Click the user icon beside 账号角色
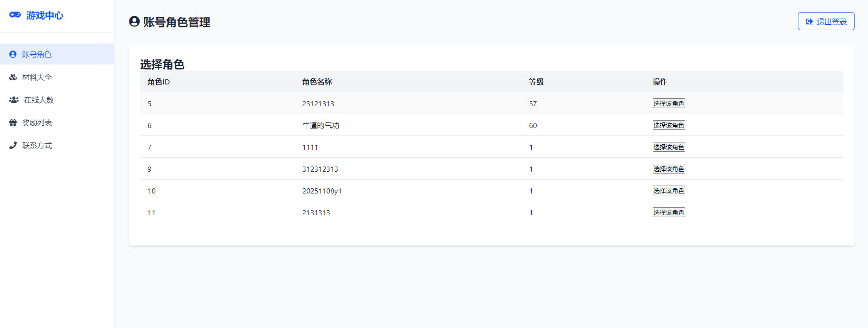This screenshot has width=868, height=328. (x=13, y=54)
